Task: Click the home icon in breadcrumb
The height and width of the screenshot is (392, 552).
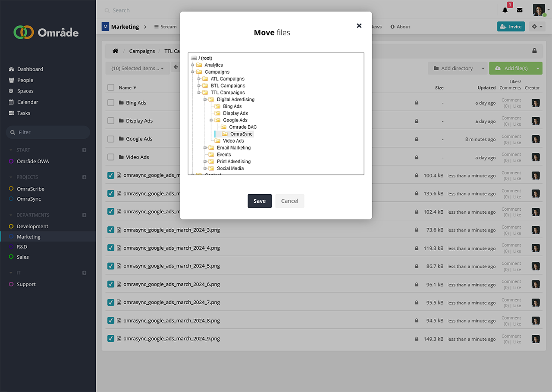Action: point(115,51)
